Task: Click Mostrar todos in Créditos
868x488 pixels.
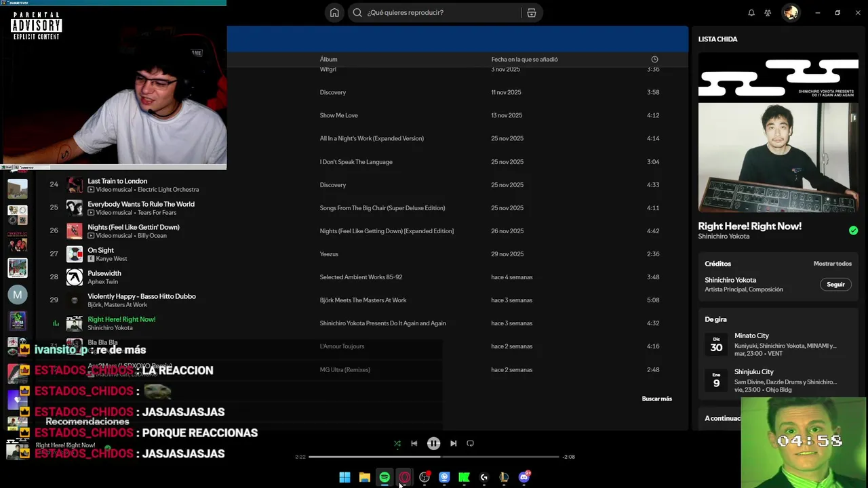Action: [x=832, y=264]
